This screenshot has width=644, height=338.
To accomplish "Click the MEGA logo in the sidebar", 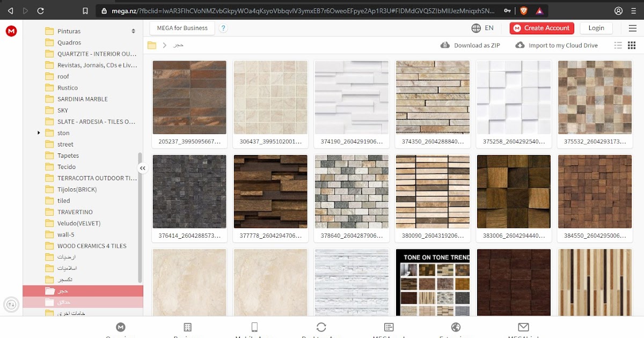I will [11, 31].
